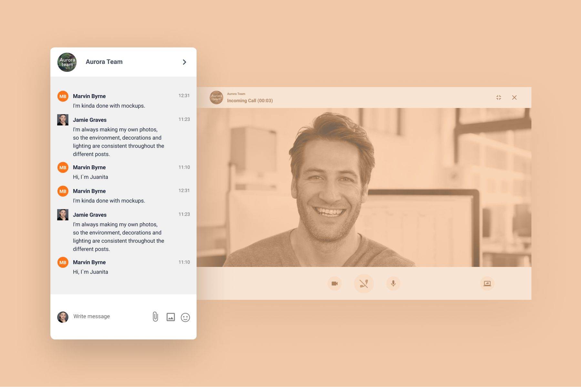581x392 pixels.
Task: Mute the microphone in the call window
Action: coord(393,284)
